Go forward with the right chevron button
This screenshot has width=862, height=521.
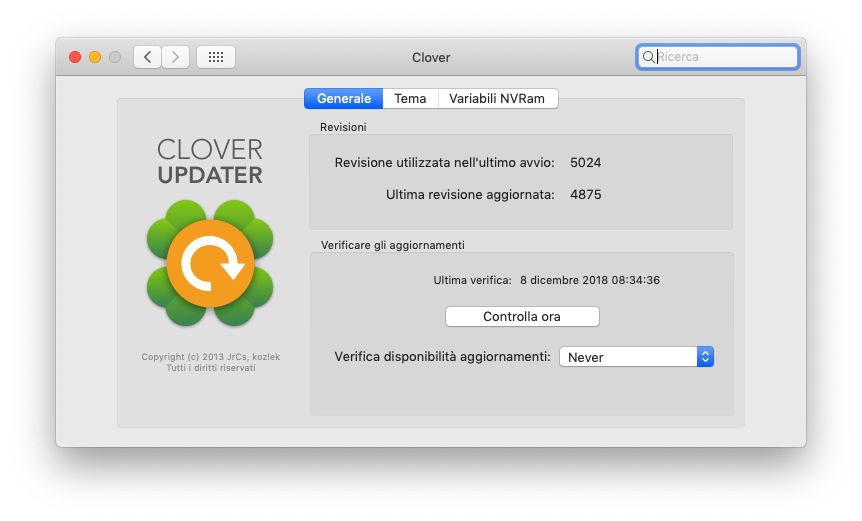(x=175, y=57)
